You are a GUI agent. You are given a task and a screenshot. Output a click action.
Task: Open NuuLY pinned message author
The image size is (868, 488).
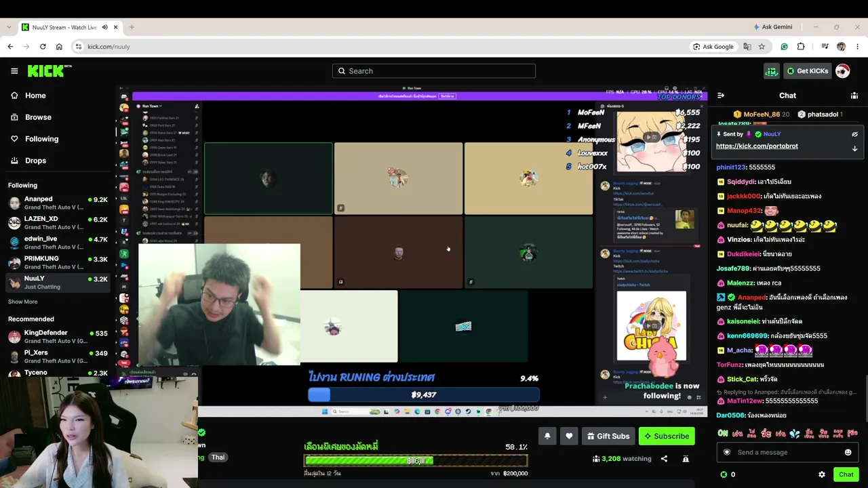pyautogui.click(x=772, y=134)
